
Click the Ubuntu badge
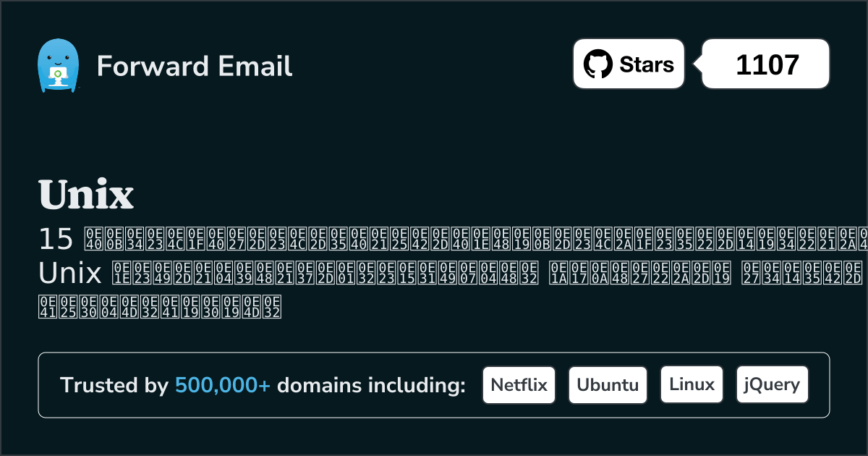click(x=608, y=384)
